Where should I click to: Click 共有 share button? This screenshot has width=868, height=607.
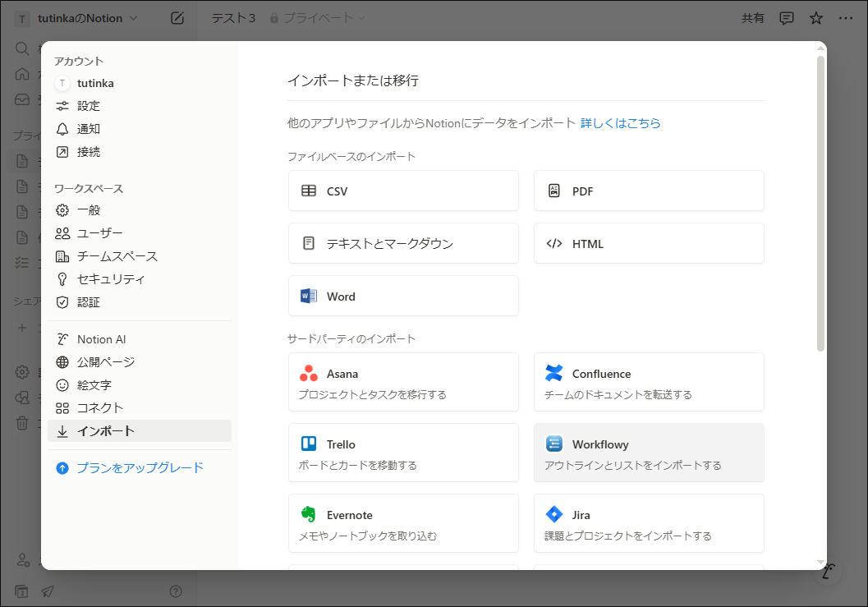point(752,18)
